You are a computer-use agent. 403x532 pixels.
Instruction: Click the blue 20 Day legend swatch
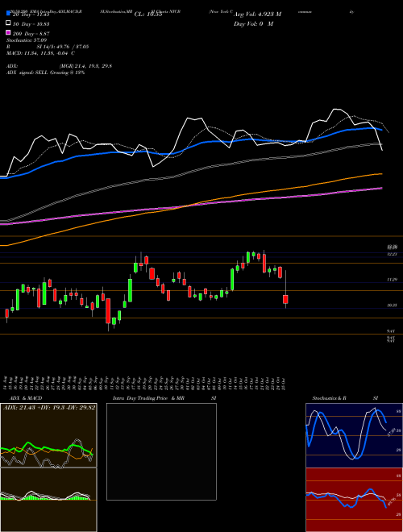pos(8,13)
